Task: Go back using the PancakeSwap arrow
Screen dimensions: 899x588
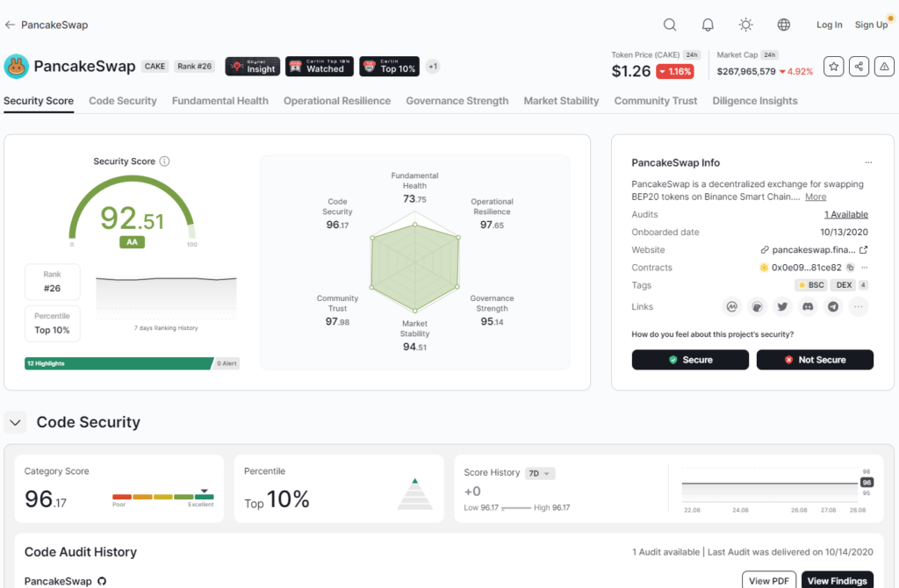Action: (10, 25)
